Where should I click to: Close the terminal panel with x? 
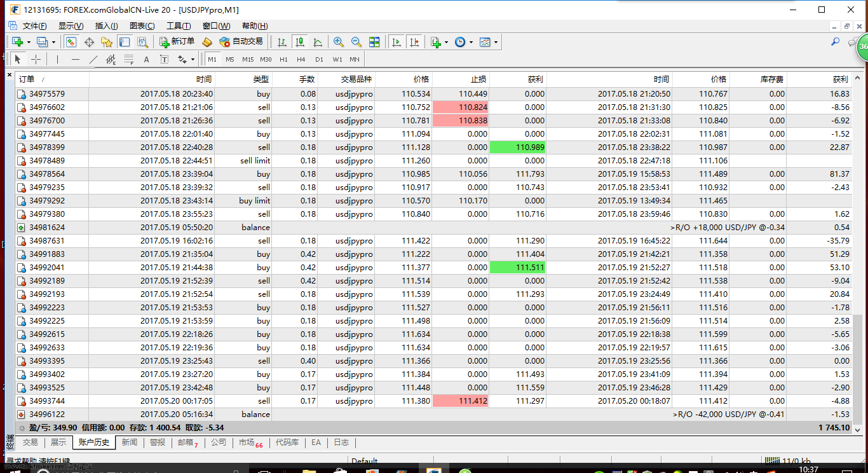[x=10, y=75]
